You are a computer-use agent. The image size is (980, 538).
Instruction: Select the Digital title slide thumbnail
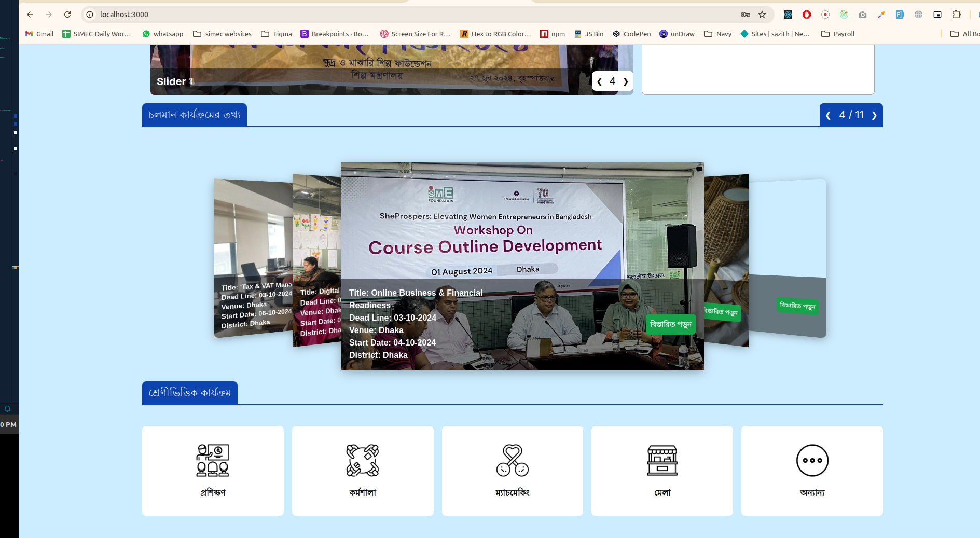tap(317, 260)
